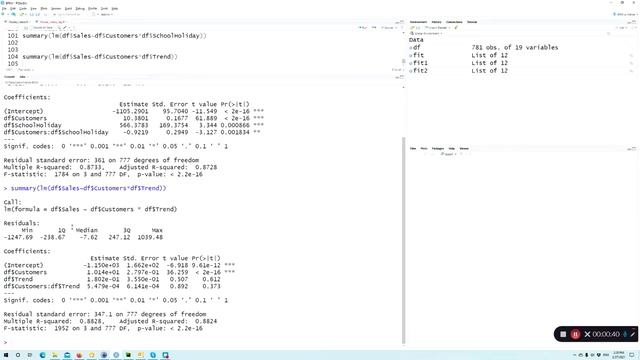This screenshot has width=640, height=360.
Task: Pause the screen recording
Action: [x=576, y=334]
